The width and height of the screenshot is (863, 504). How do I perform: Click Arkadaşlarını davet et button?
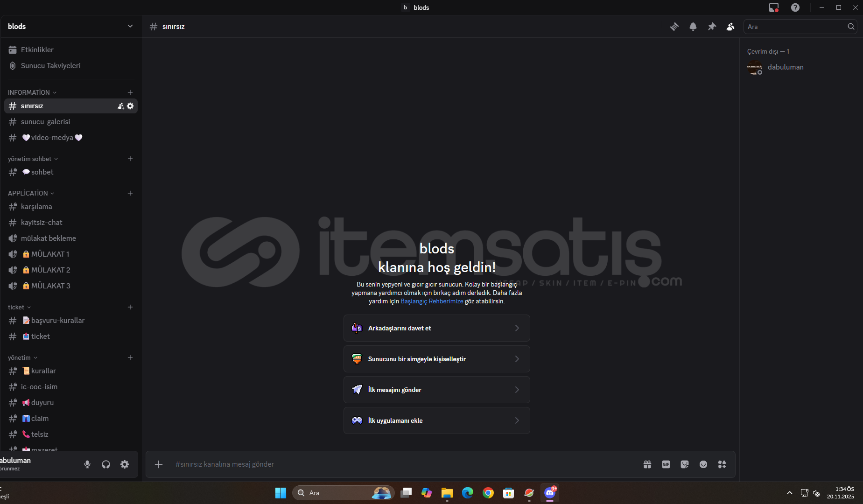(436, 328)
